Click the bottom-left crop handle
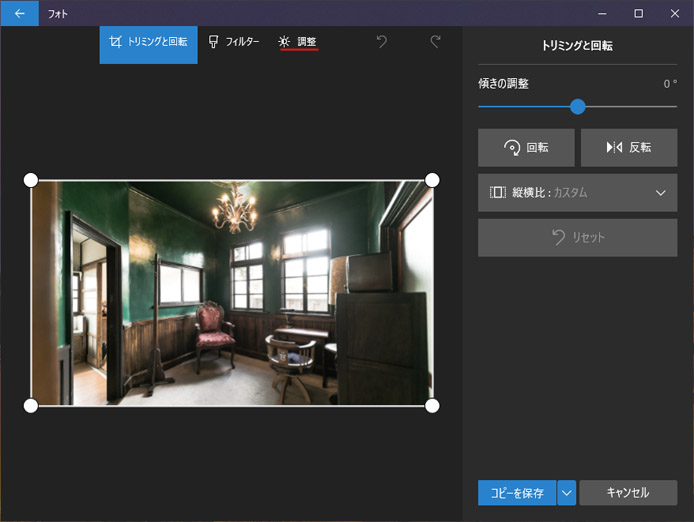 click(x=31, y=406)
